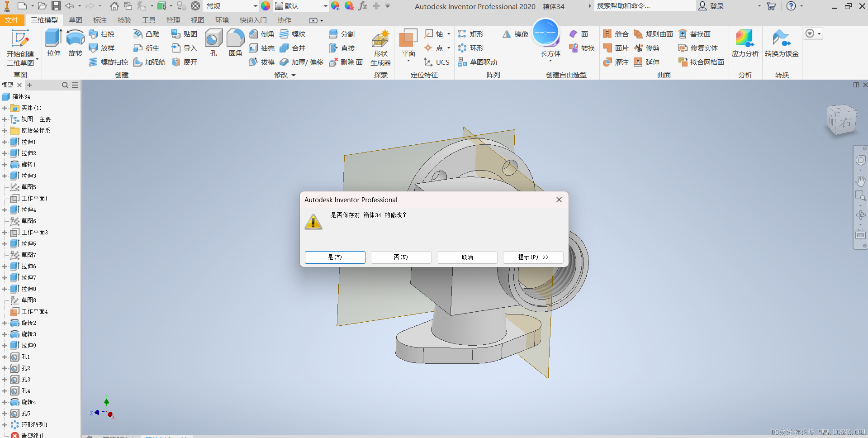
Task: Click 是(Y) to save changes
Action: click(x=335, y=257)
